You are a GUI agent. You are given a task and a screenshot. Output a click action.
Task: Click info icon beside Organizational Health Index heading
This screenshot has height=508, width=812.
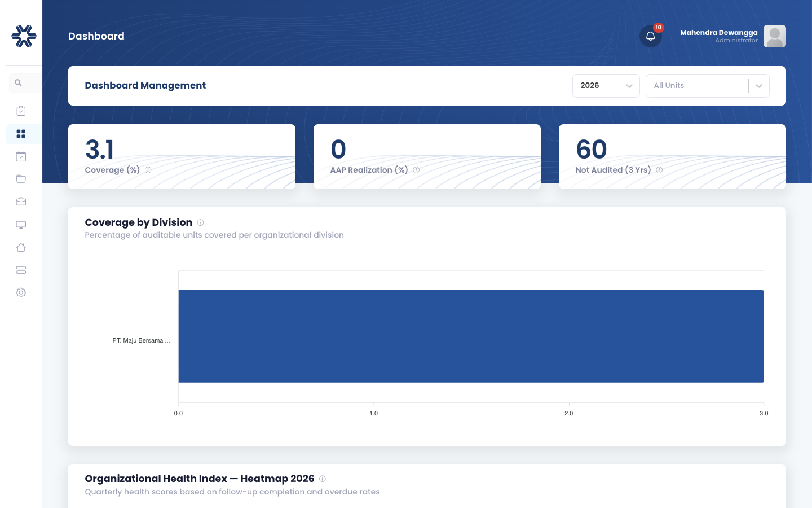pyautogui.click(x=323, y=479)
